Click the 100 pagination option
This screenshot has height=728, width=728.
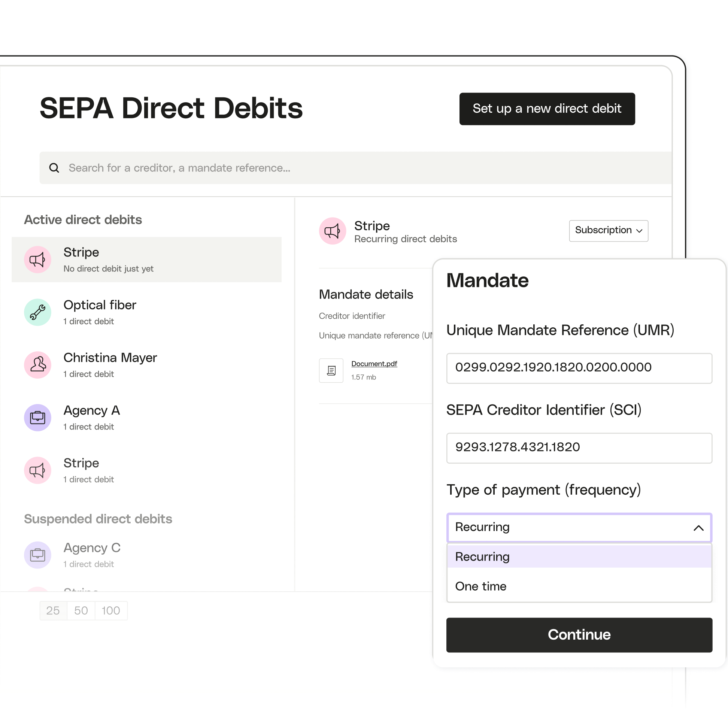(103, 609)
